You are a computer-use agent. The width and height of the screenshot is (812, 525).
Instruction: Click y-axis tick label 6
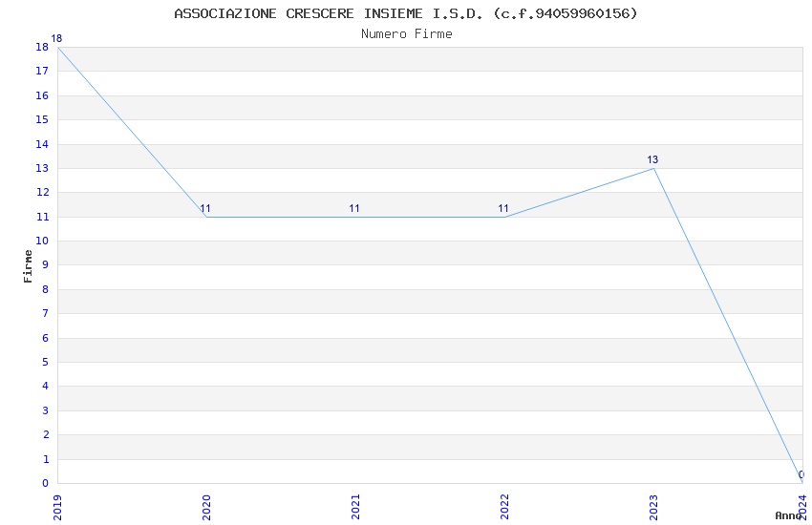click(45, 338)
